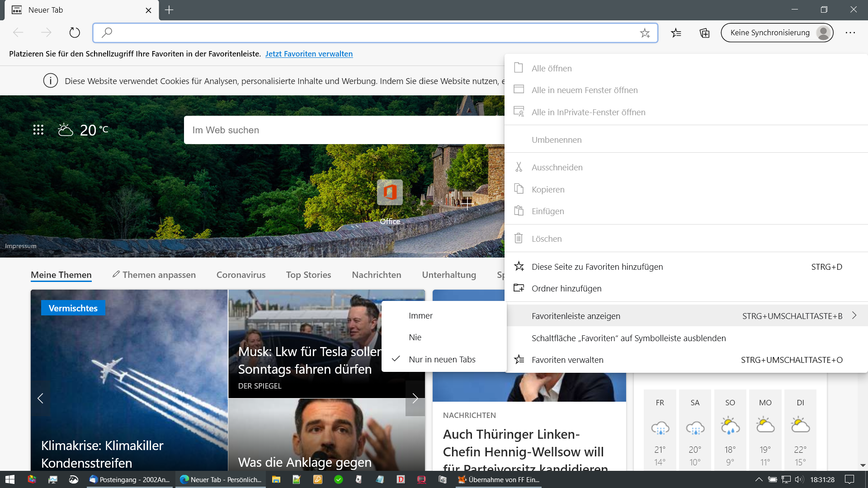
Task: Click the Office quick link tile
Action: tap(390, 193)
